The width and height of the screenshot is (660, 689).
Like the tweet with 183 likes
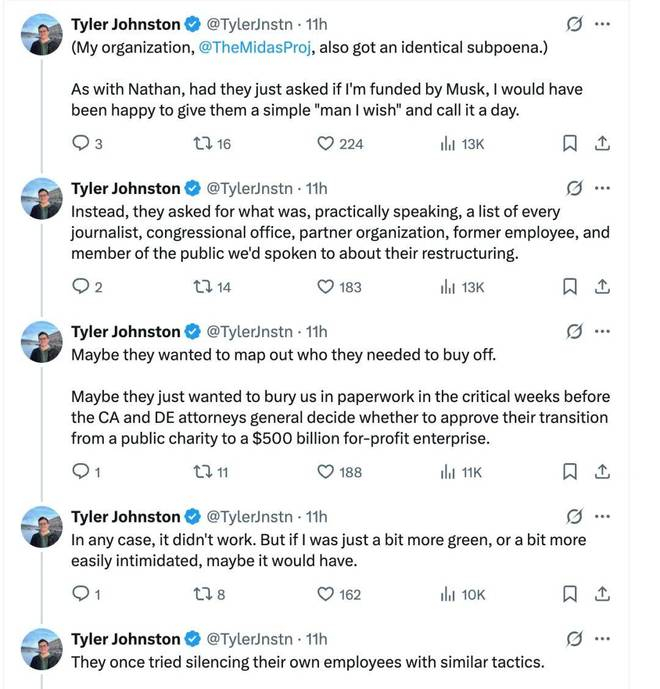tap(325, 287)
